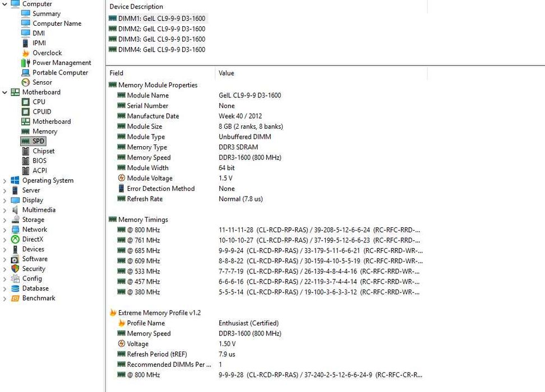Collapse the Motherboard tree node

tap(4, 92)
